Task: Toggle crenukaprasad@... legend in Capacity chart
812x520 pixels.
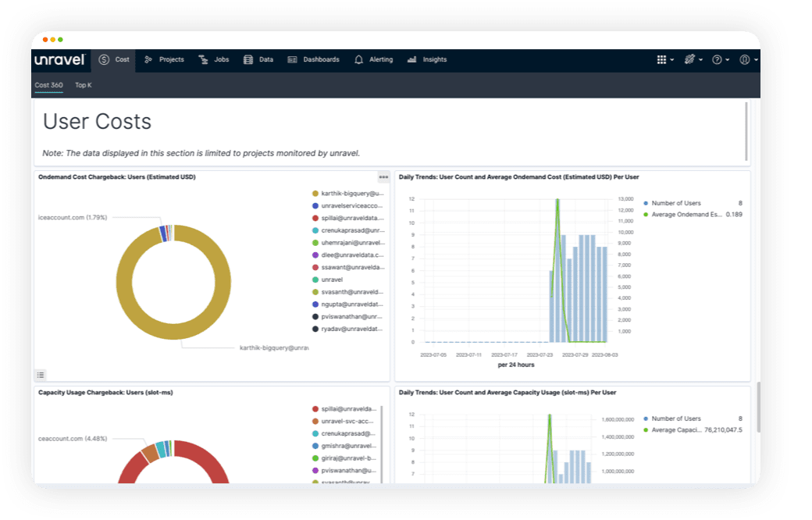Action: click(x=344, y=433)
